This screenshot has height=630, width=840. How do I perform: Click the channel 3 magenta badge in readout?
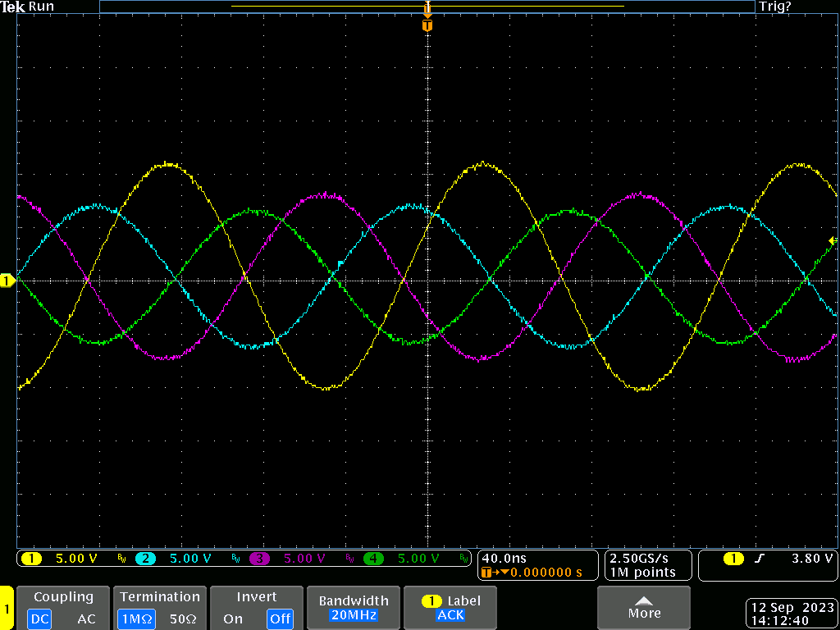tap(259, 559)
